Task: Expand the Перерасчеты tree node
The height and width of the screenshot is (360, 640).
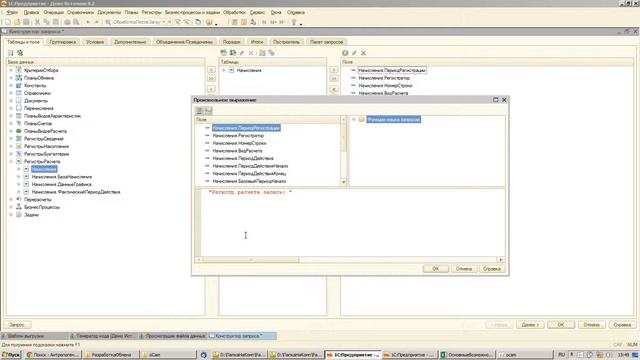Action: click(x=11, y=199)
